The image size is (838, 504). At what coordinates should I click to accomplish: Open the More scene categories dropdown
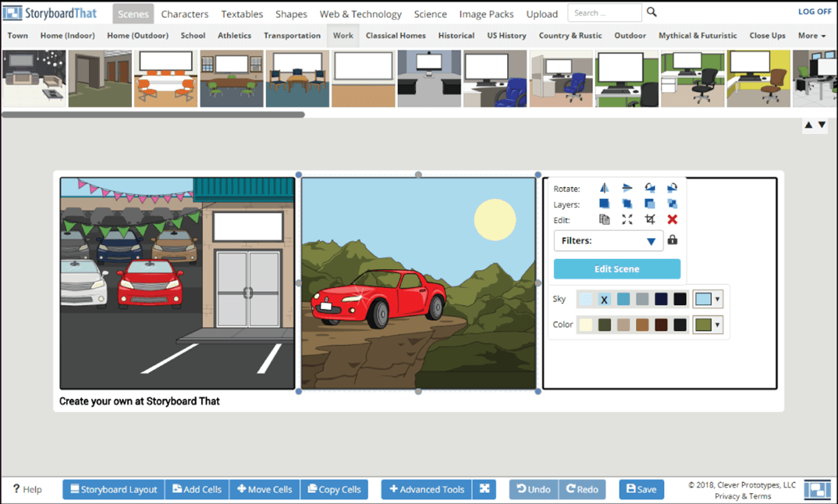point(811,36)
